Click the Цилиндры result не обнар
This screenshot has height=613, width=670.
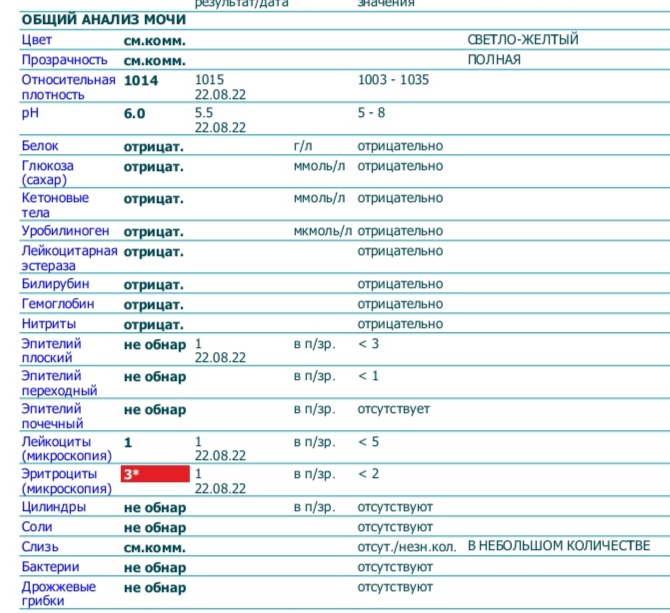(155, 507)
